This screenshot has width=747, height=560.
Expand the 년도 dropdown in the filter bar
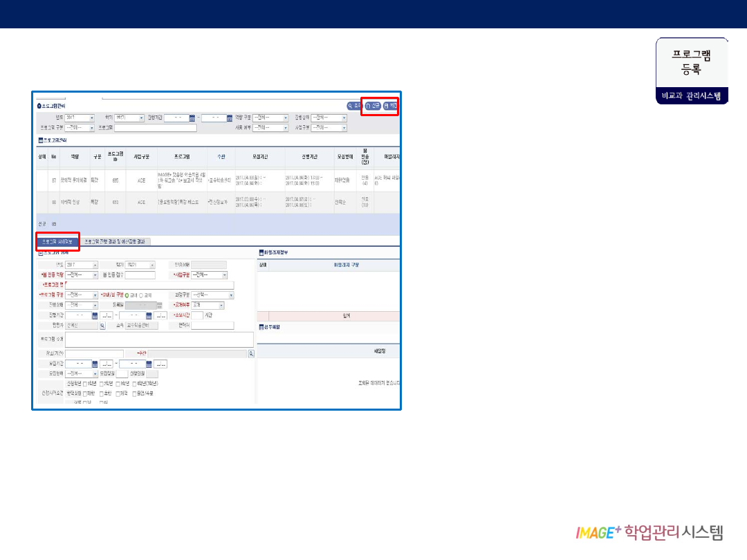(x=92, y=118)
